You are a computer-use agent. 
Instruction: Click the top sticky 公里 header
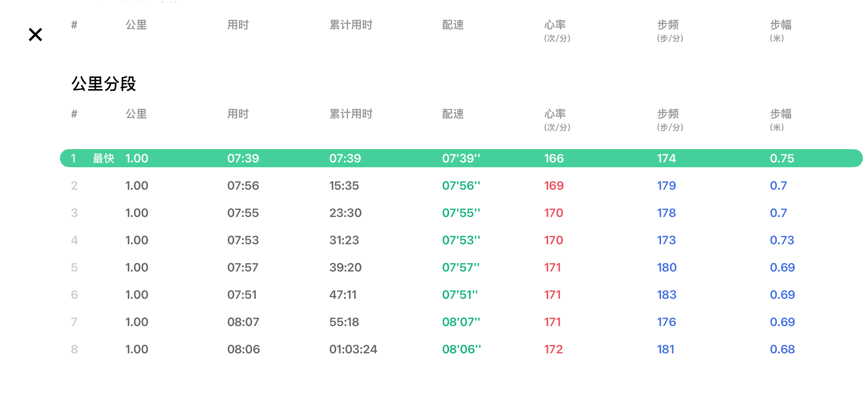136,25
